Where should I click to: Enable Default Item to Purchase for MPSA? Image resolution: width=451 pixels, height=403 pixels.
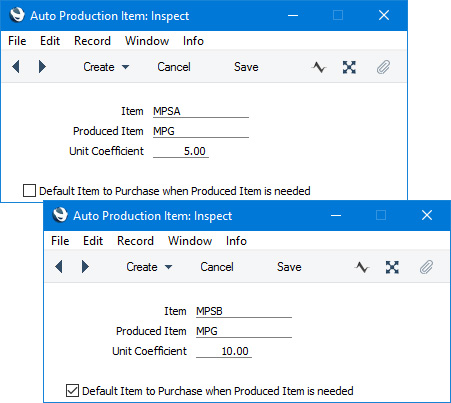(x=29, y=191)
